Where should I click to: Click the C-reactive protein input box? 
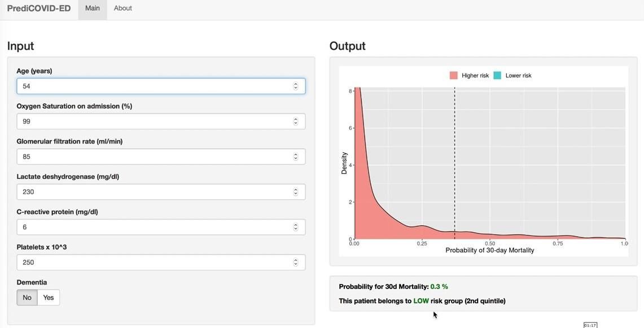point(152,227)
